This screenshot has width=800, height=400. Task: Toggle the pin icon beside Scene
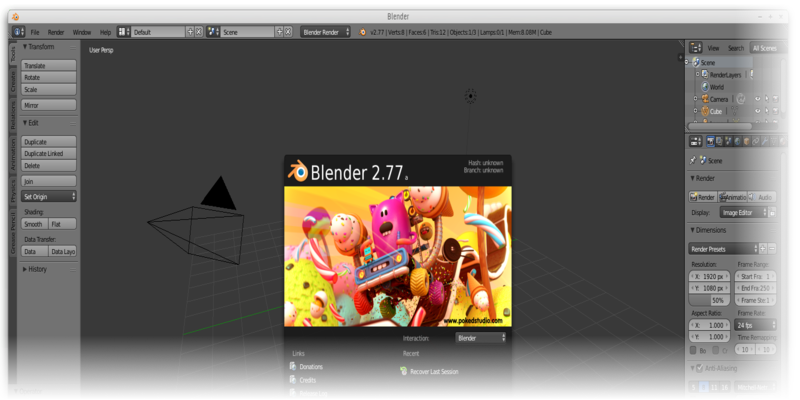click(693, 160)
